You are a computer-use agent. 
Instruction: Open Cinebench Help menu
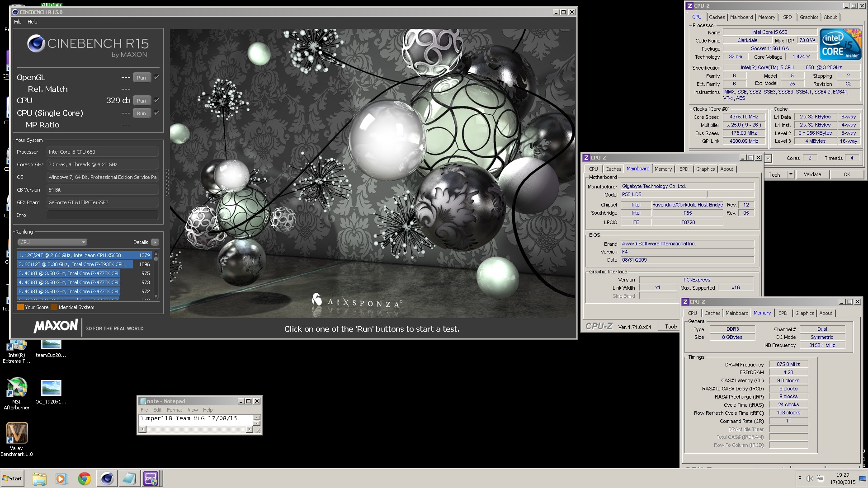pyautogui.click(x=32, y=22)
